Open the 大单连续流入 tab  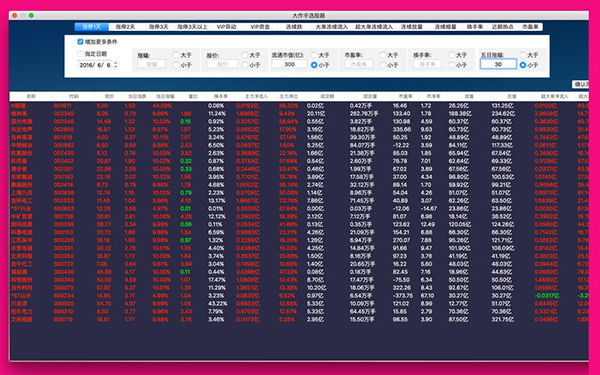pyautogui.click(x=331, y=27)
